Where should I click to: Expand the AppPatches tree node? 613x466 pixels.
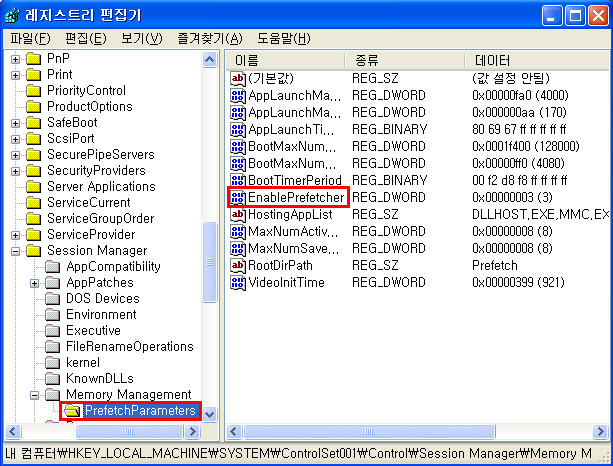click(34, 283)
